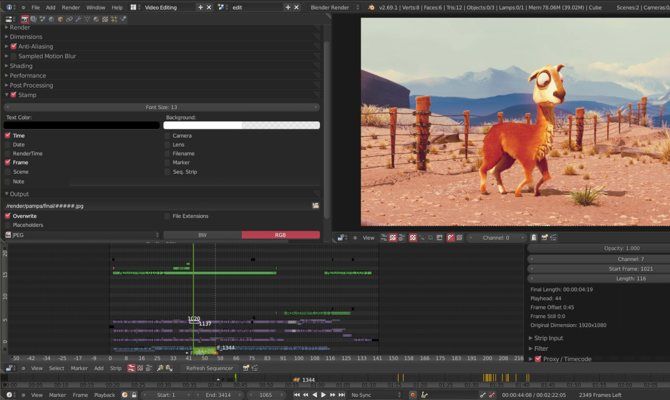670x400 pixels.
Task: Open the Strip menu in sequencer header
Action: pyautogui.click(x=115, y=368)
